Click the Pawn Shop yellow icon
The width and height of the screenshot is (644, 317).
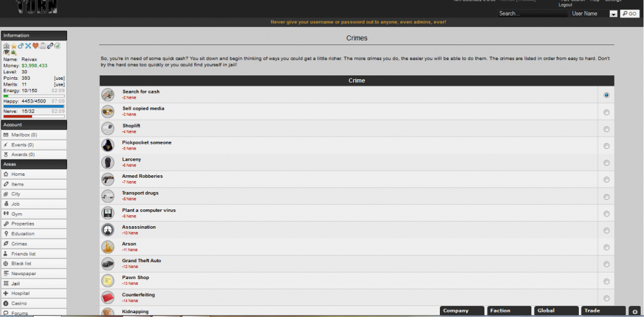coord(108,280)
